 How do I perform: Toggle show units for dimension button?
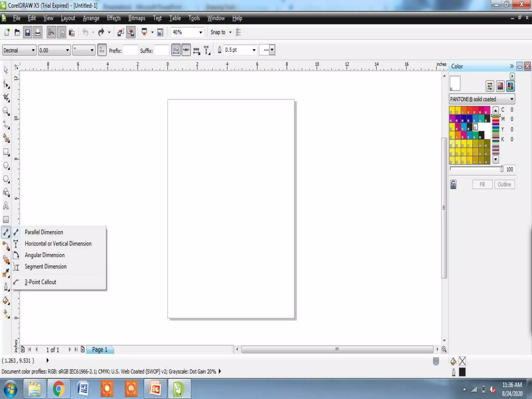tap(102, 50)
